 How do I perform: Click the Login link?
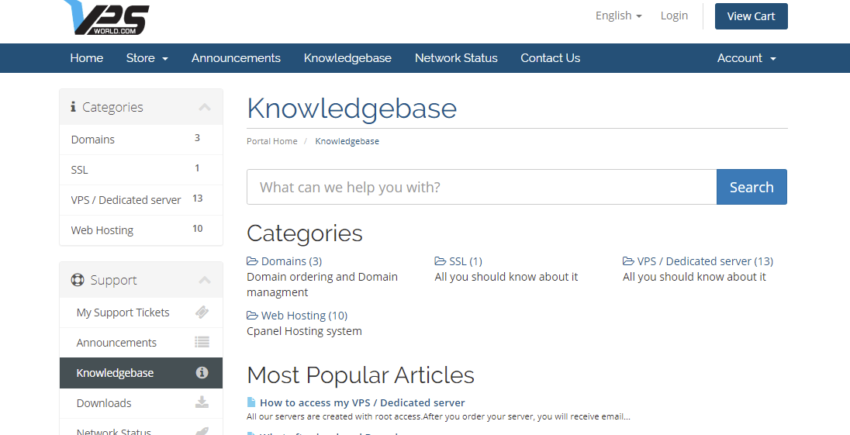[674, 16]
